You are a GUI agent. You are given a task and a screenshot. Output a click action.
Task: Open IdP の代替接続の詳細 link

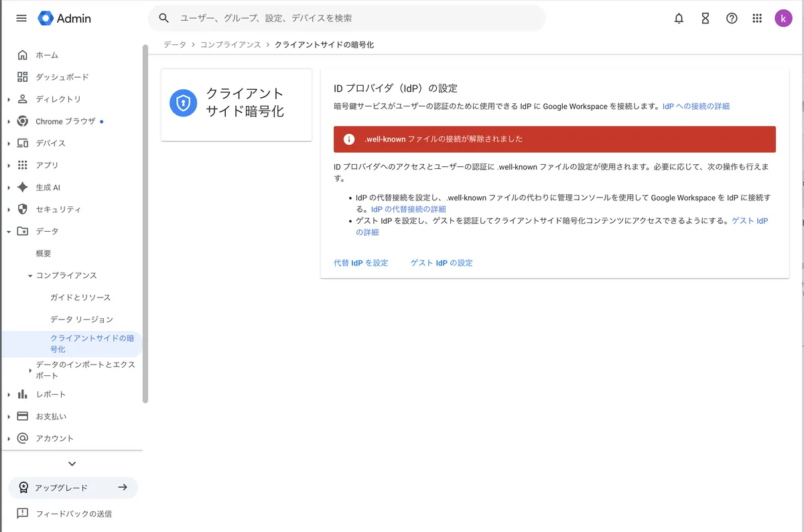coord(408,210)
